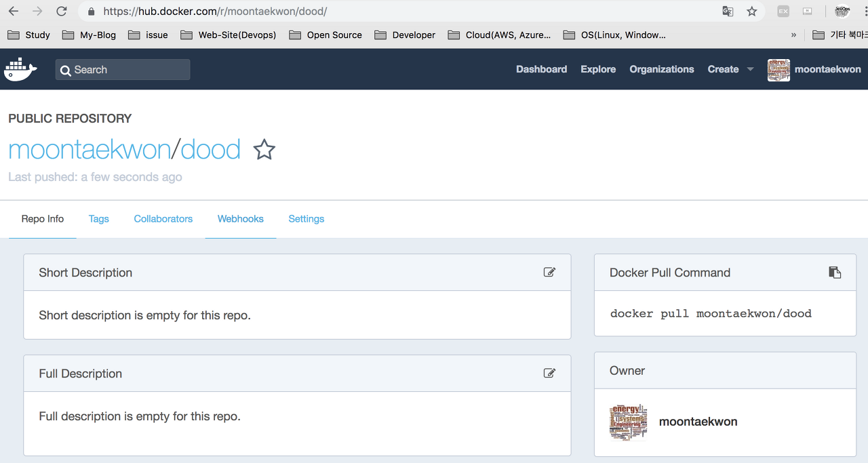The width and height of the screenshot is (868, 463).
Task: Click the padlock site security icon
Action: 92,12
